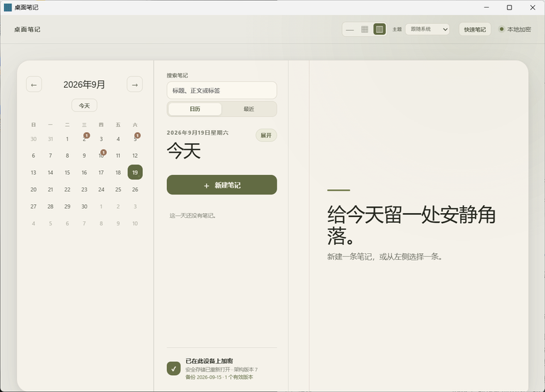The width and height of the screenshot is (545, 392).
Task: Go to next month with right arrow
Action: [x=134, y=84]
